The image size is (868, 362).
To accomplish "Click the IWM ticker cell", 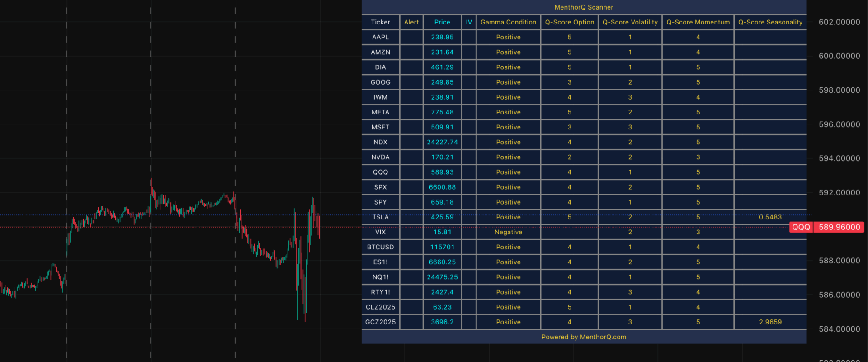I will (380, 97).
